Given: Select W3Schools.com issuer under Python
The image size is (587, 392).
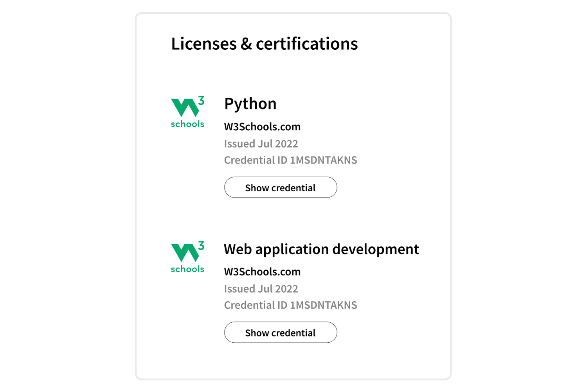Looking at the screenshot, I should tap(262, 127).
